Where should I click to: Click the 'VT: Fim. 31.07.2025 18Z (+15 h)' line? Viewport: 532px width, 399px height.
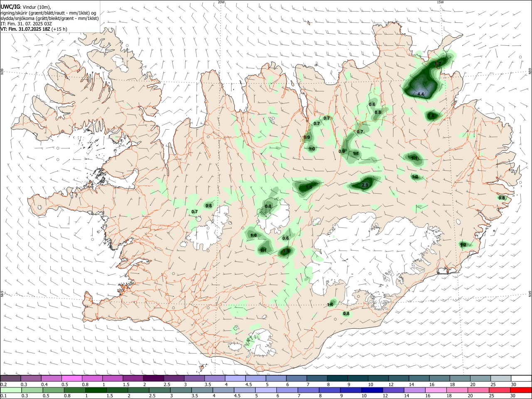pyautogui.click(x=34, y=29)
